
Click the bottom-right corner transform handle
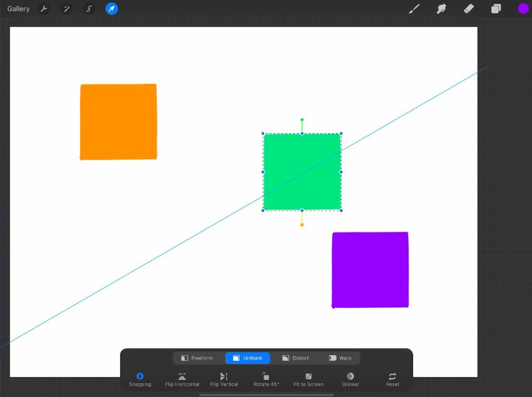click(x=341, y=211)
